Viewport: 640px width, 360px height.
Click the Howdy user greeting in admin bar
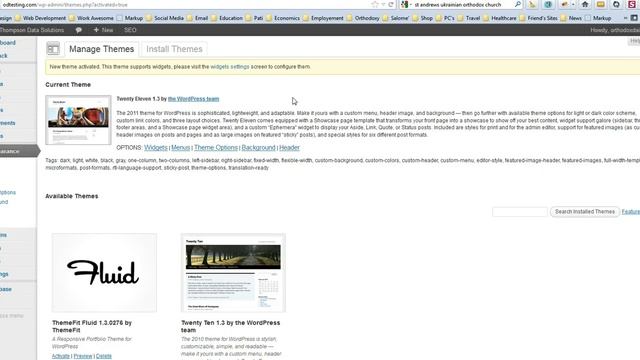pos(615,30)
